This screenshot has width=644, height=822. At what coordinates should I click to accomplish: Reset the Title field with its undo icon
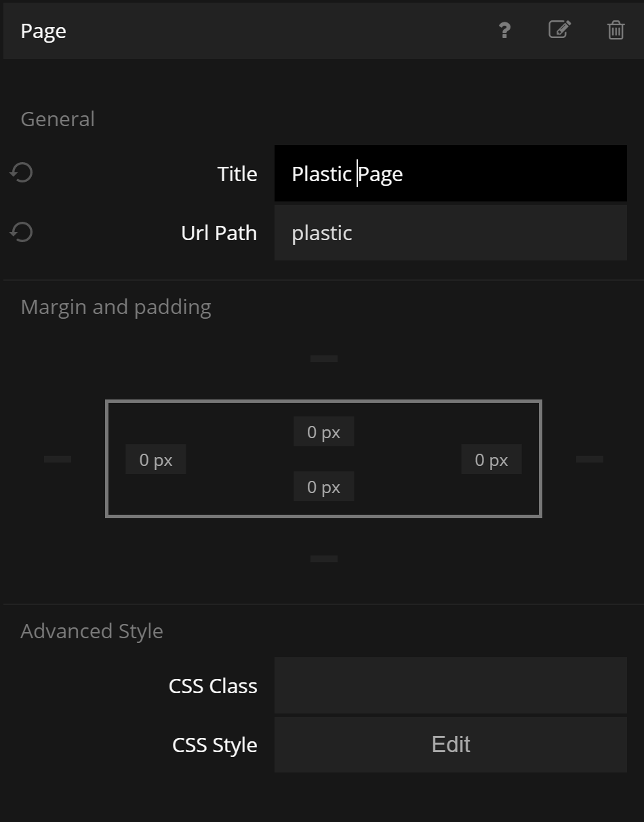coord(22,174)
